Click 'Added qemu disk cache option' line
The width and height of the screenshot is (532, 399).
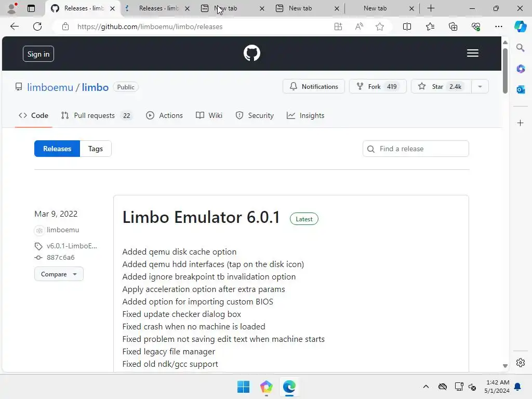179,252
